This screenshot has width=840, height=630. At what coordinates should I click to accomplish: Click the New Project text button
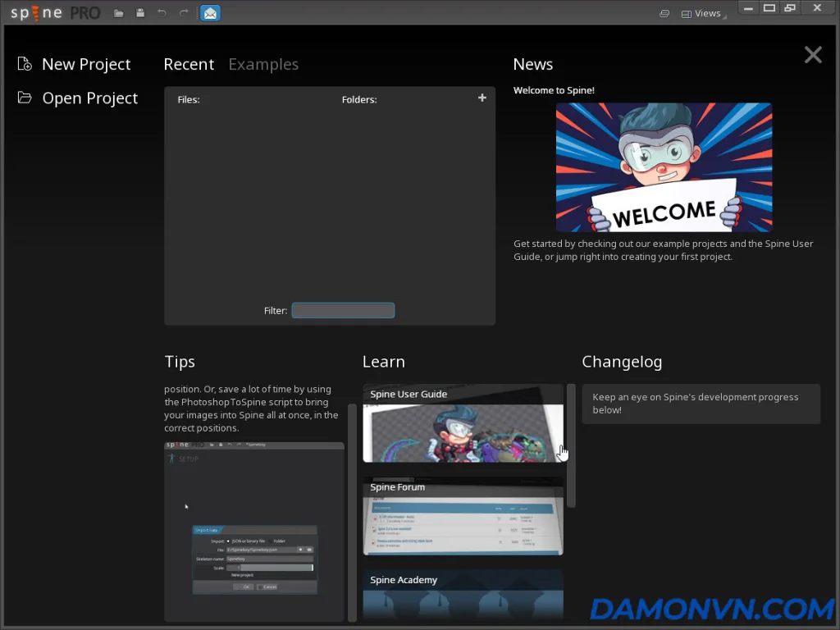point(86,64)
